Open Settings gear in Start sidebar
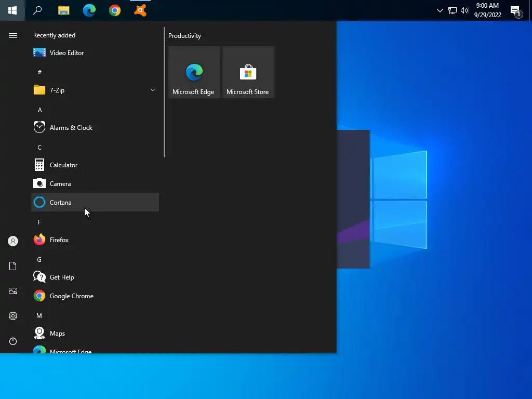This screenshot has width=532, height=399. [13, 316]
